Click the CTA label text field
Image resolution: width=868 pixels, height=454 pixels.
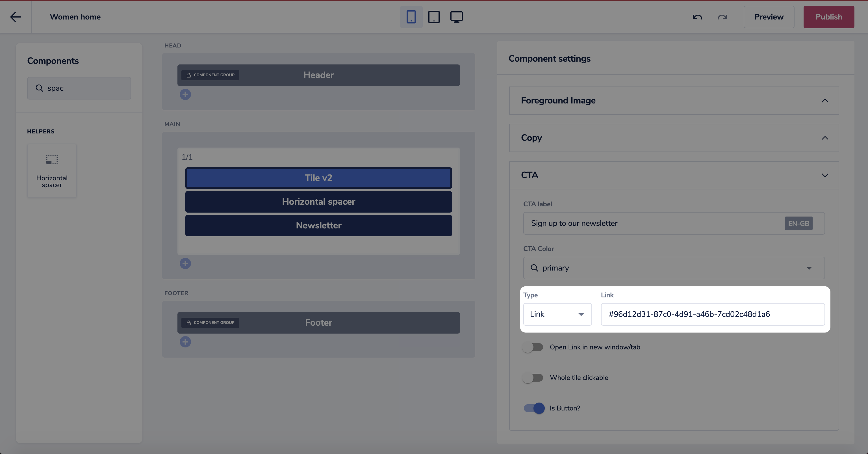654,223
